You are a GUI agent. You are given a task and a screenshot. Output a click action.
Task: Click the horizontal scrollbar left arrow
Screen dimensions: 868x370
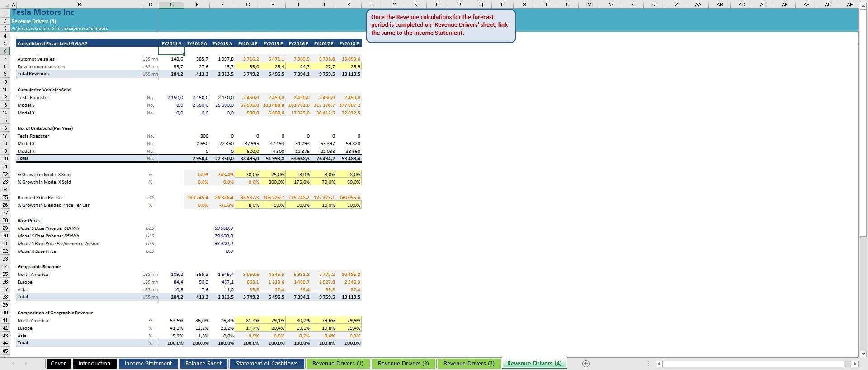tap(659, 364)
